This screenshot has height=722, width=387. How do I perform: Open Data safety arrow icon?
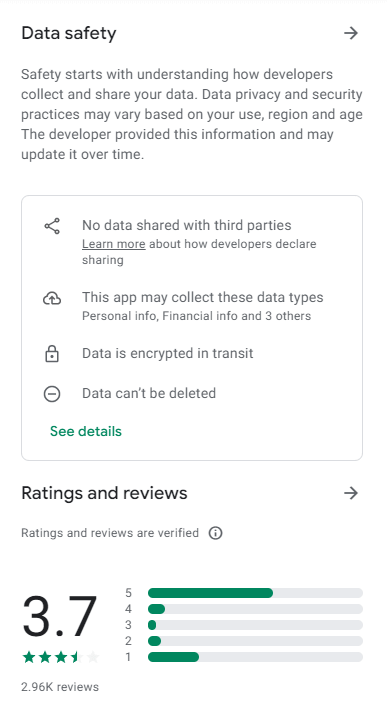pos(351,33)
